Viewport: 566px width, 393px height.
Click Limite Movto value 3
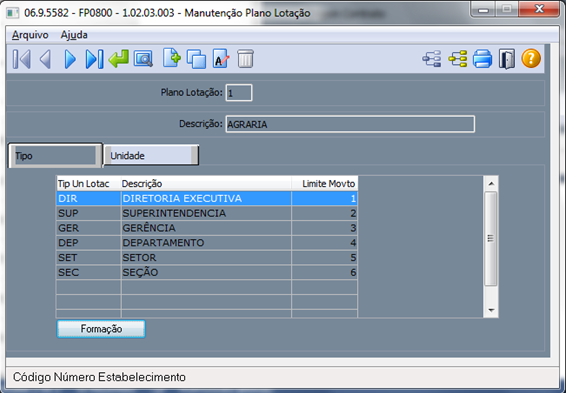tap(325, 228)
